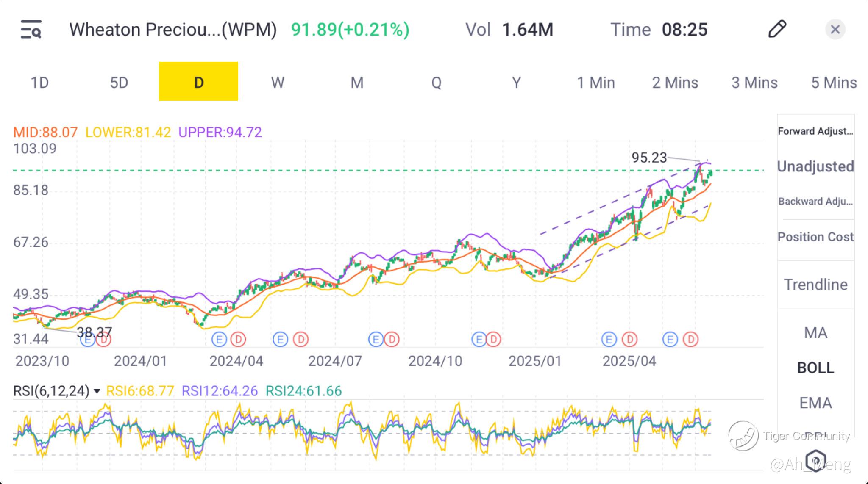Click the earnings E marker near 2024/04
Screen dimensions: 868x484
pos(220,339)
